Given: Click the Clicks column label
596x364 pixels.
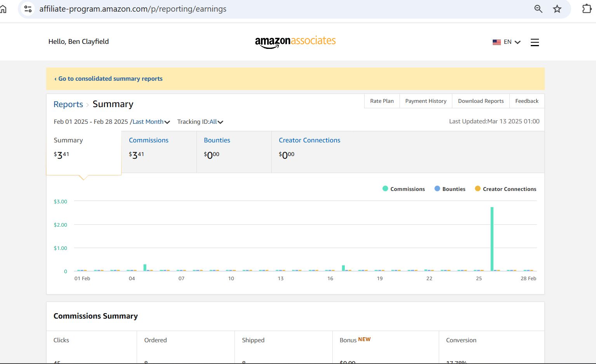Looking at the screenshot, I should click(61, 340).
